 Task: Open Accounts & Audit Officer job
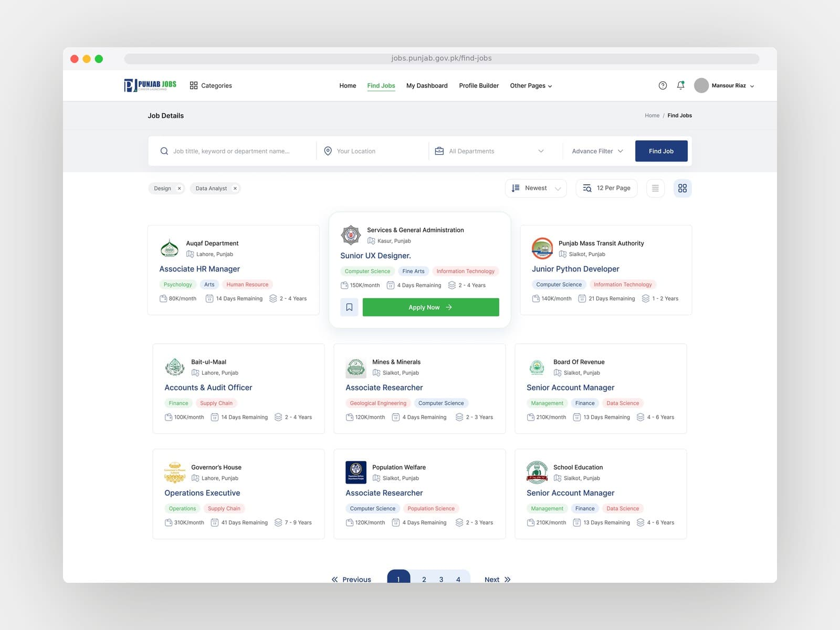208,387
